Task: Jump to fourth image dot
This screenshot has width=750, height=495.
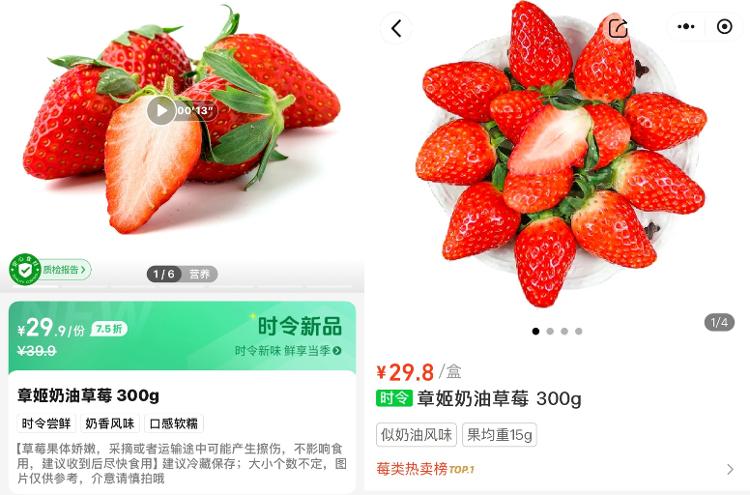Action: 579,331
